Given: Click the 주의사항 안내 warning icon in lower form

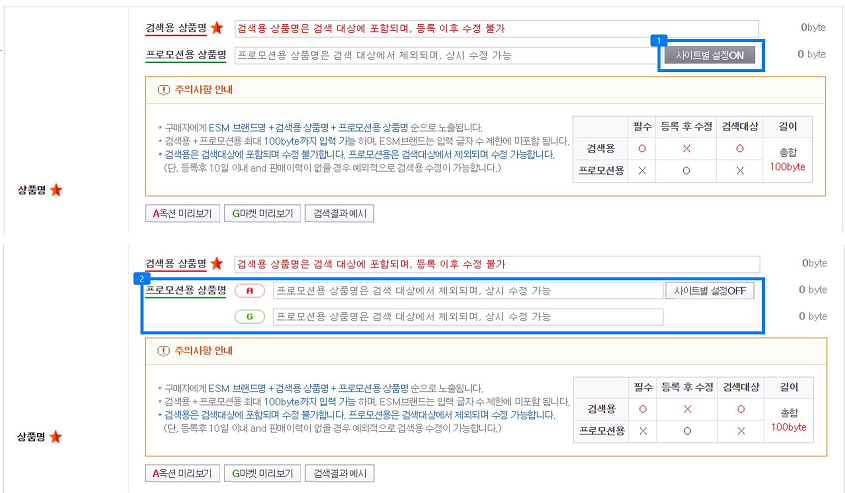Looking at the screenshot, I should (x=164, y=350).
